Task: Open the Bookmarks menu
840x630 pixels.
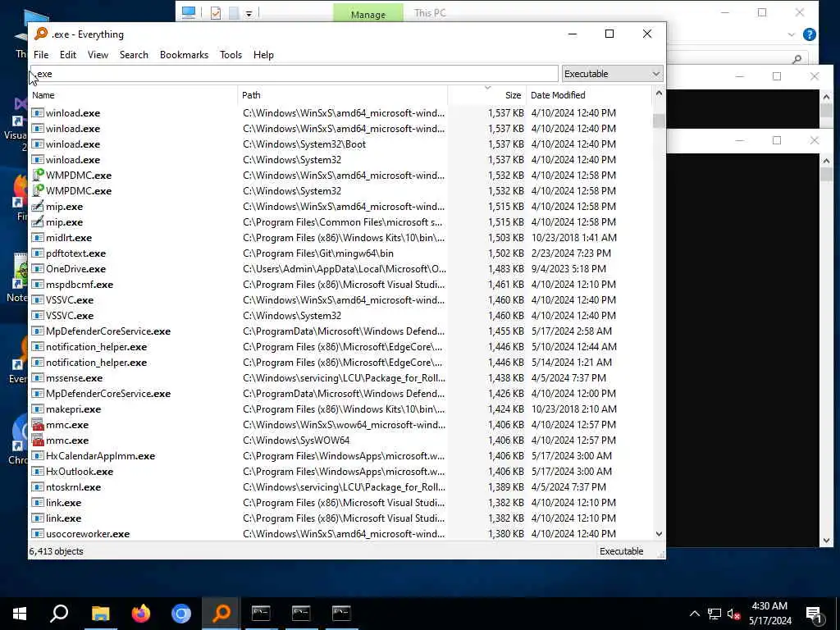Action: [184, 55]
